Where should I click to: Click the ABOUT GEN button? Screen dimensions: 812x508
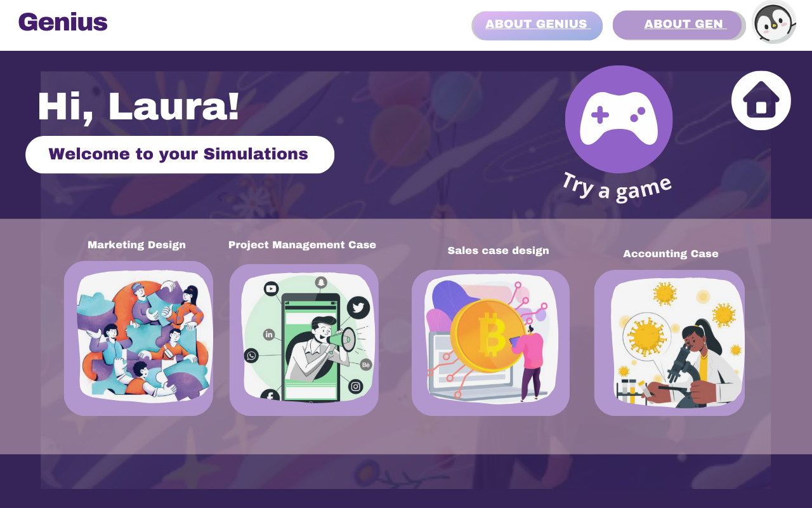[679, 25]
